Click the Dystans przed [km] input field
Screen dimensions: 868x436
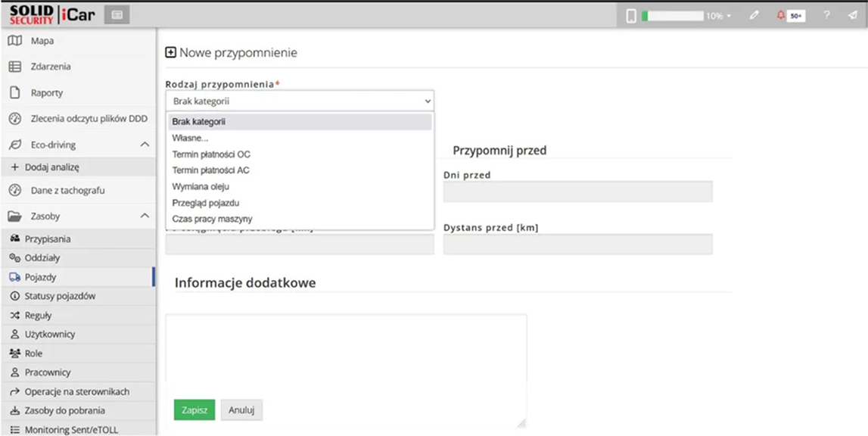point(577,244)
